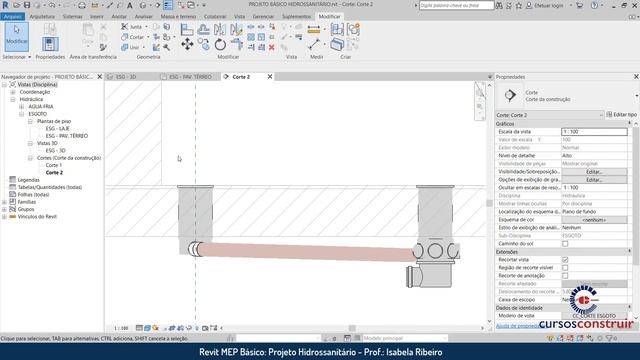This screenshot has height=360, width=640.
Task: Select the Align tool
Action: click(x=187, y=29)
